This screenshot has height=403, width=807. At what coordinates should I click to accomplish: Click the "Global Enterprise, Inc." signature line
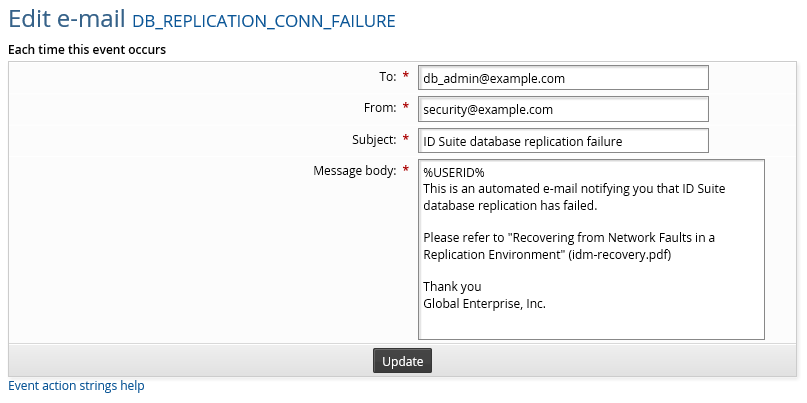click(x=484, y=303)
